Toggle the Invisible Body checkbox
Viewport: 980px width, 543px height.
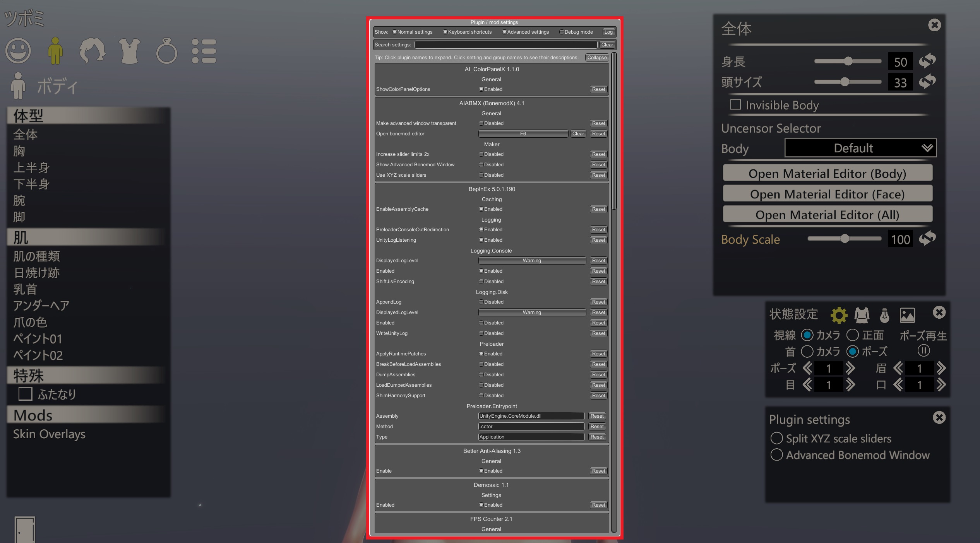[735, 104]
